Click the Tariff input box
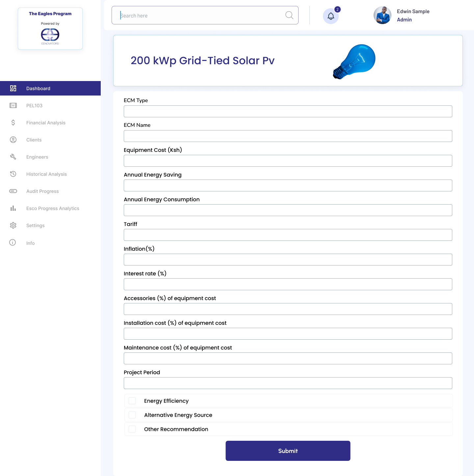The width and height of the screenshot is (474, 476). tap(288, 235)
